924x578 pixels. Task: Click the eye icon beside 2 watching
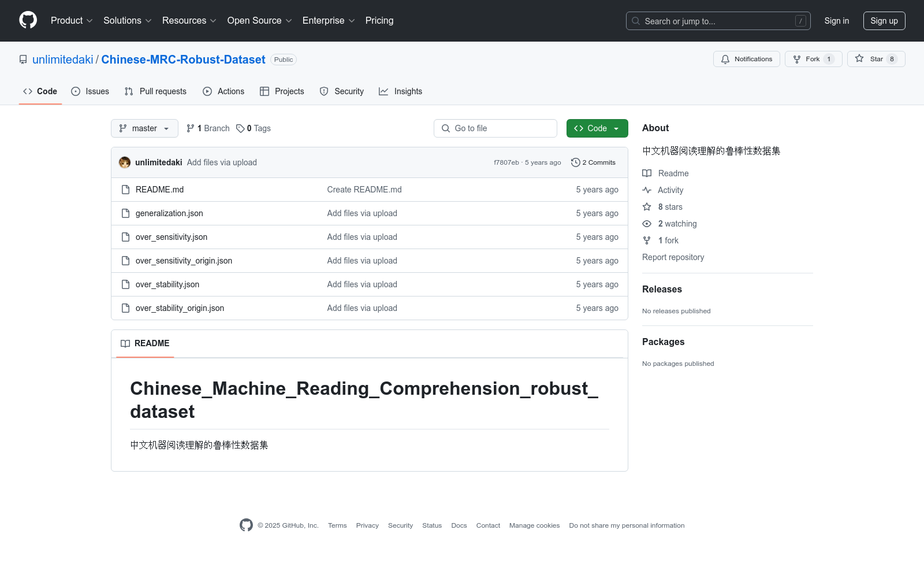click(647, 224)
